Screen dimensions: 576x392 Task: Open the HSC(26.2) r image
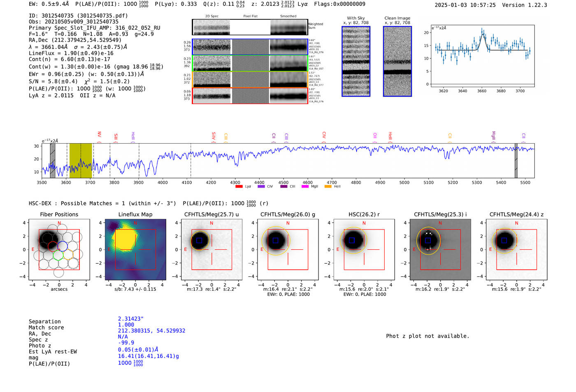[x=364, y=249]
